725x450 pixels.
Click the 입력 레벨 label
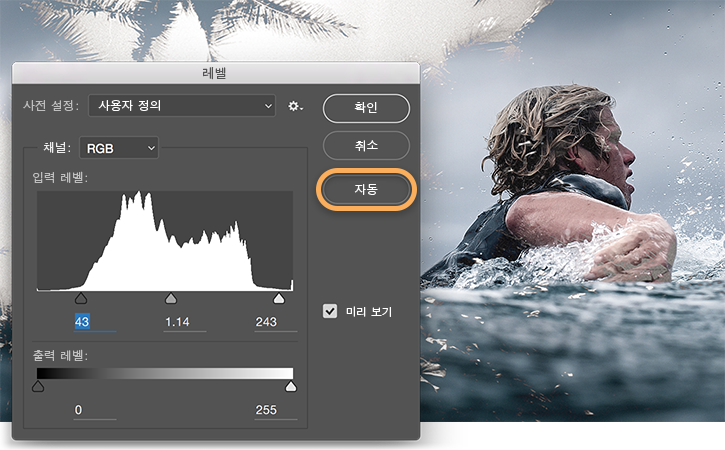pyautogui.click(x=60, y=177)
